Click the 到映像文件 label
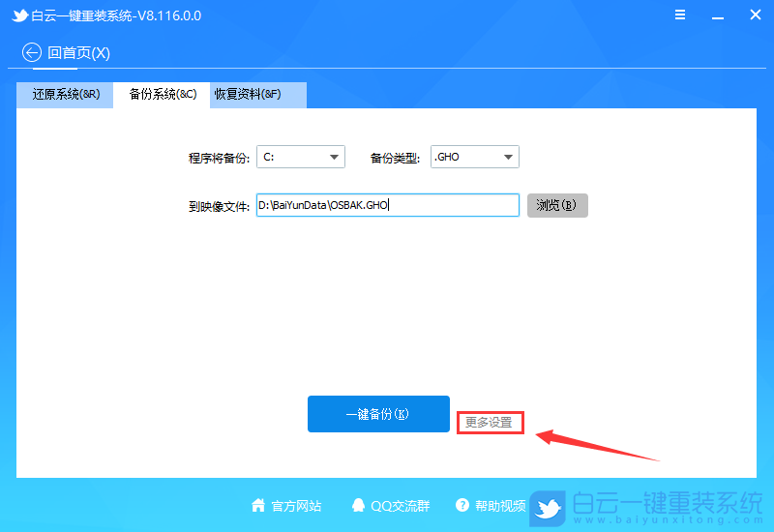 [x=219, y=206]
